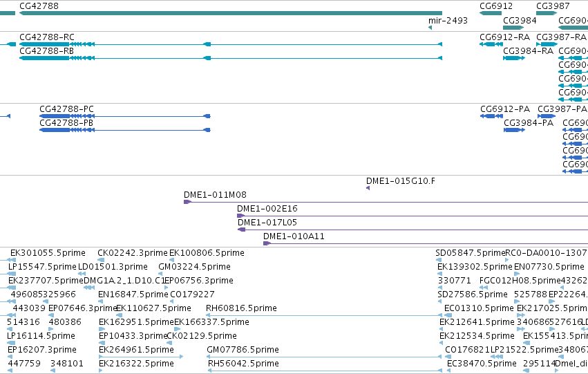Open EST label EK212641.5prime
588x374 pixels.
pos(477,322)
